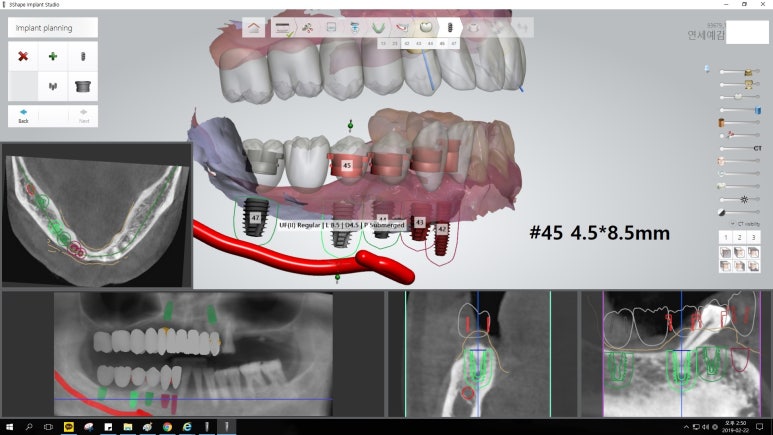Open the home step in workflow bar
773x435 pixels.
pos(256,27)
